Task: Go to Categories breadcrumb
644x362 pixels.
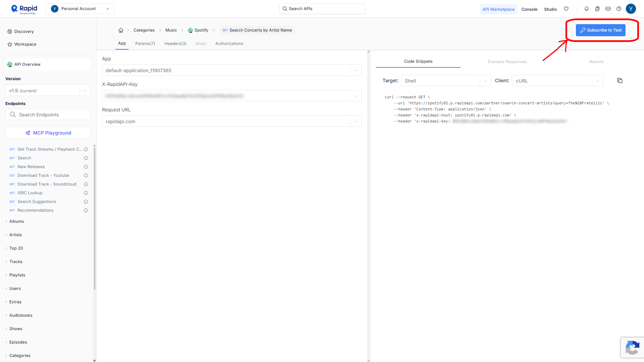Action: (144, 30)
